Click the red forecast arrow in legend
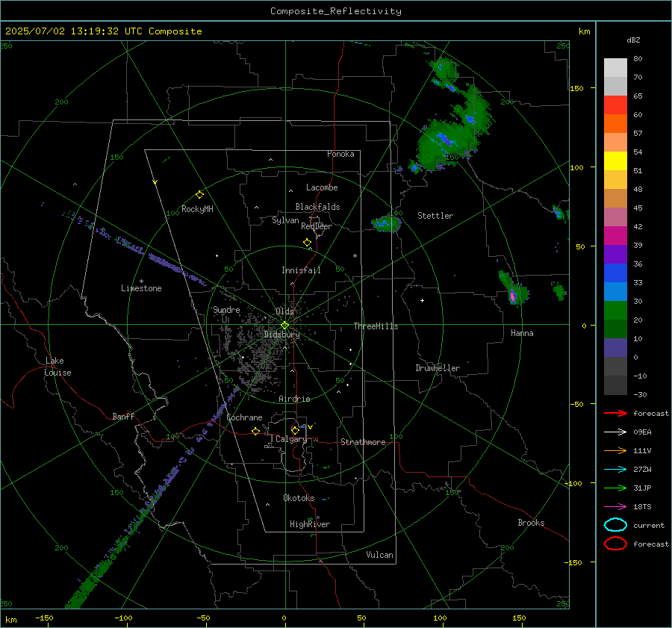 pyautogui.click(x=615, y=413)
